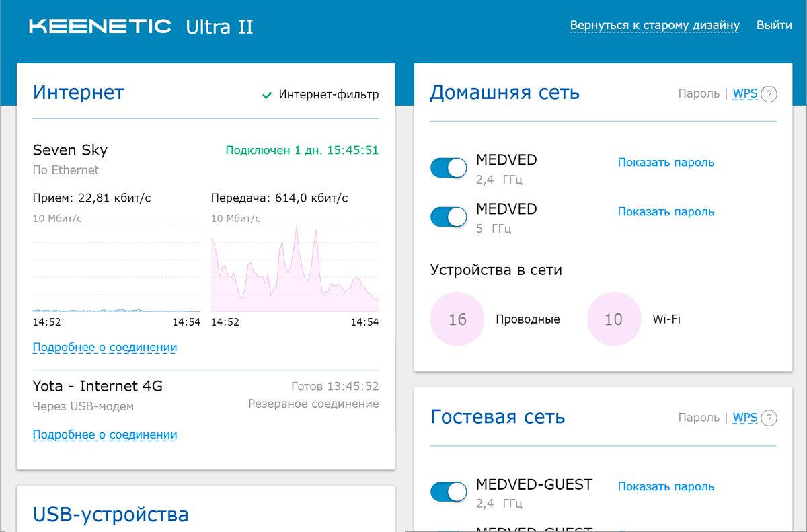Select Пароль option in Гостевая сеть header
This screenshot has width=807, height=532.
[699, 418]
